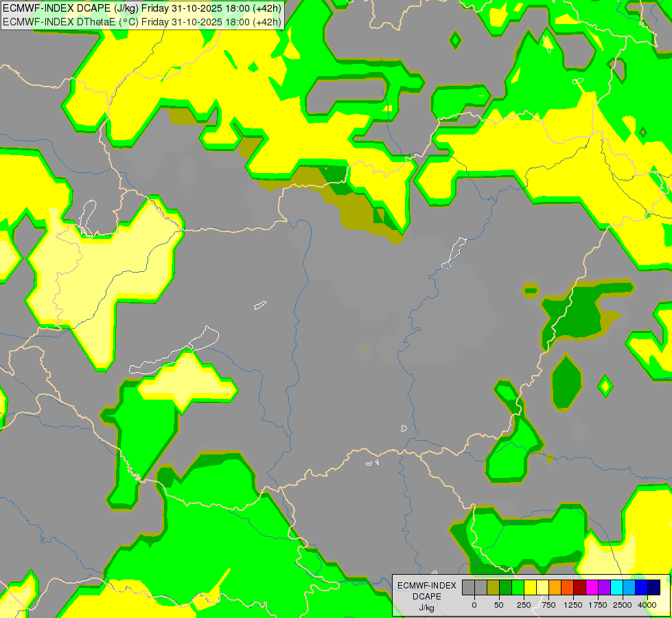Click the DCAPE title line in the header
Viewport: 672px width, 618px height.
(x=142, y=8)
